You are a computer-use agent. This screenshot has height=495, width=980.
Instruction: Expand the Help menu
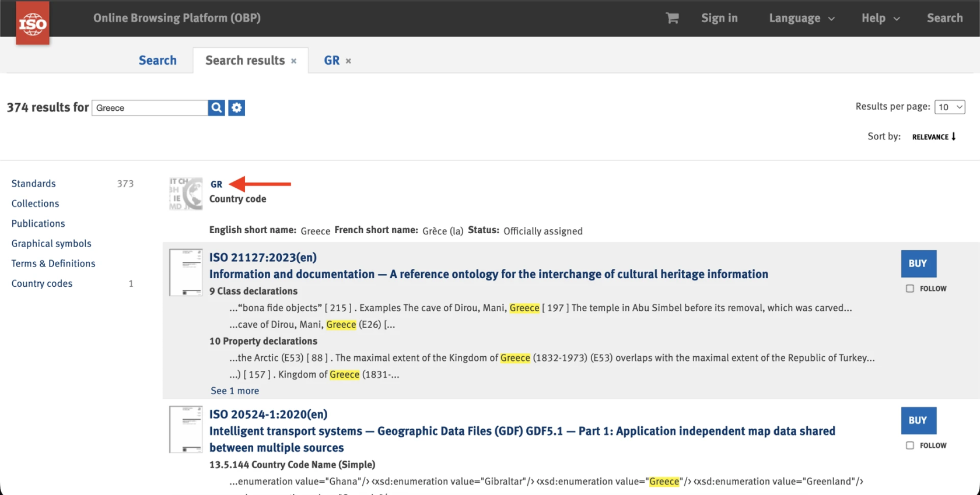[x=881, y=18]
